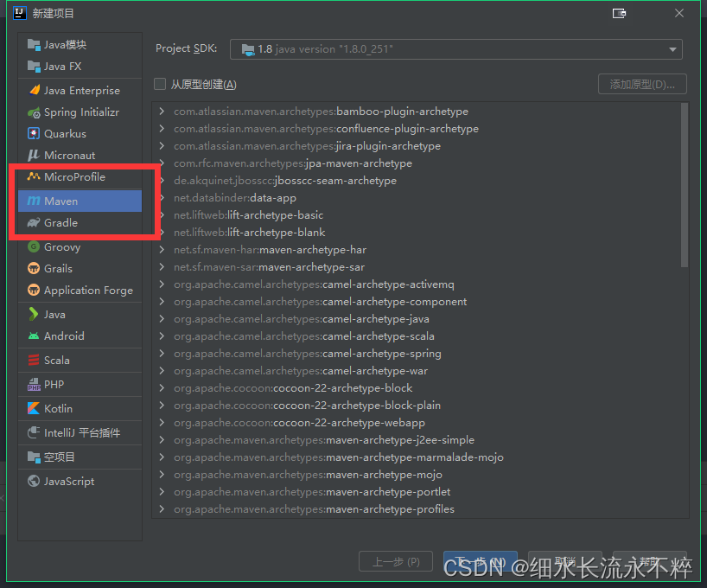Viewport: 707px width, 588px height.
Task: Click the JavaScript globe icon
Action: click(x=34, y=481)
